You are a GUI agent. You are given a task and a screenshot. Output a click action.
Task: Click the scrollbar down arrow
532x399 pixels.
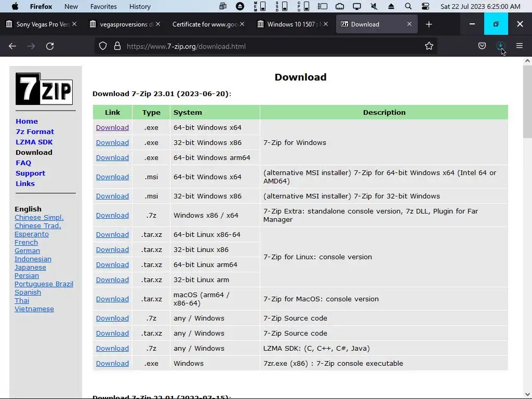click(527, 395)
